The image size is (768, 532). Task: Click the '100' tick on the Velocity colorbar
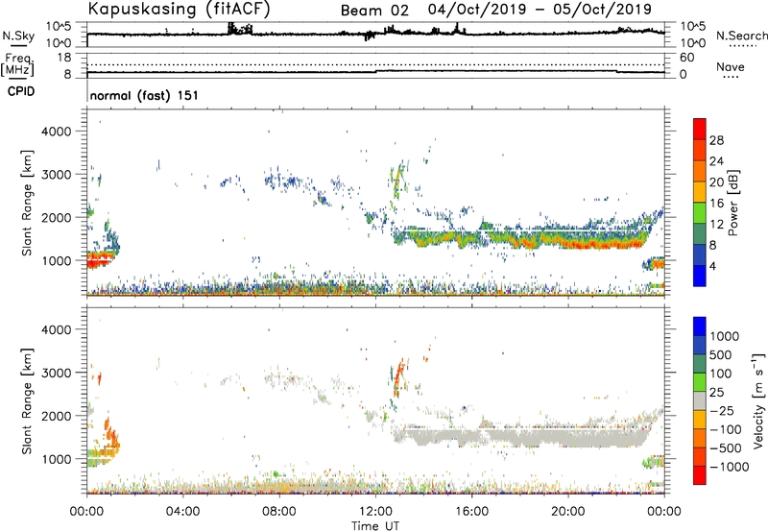pyautogui.click(x=721, y=374)
